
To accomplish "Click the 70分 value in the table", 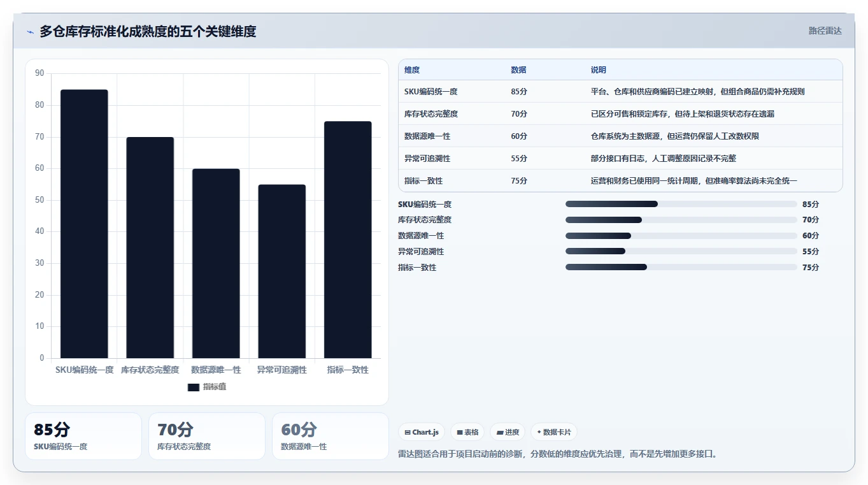I will pyautogui.click(x=519, y=114).
